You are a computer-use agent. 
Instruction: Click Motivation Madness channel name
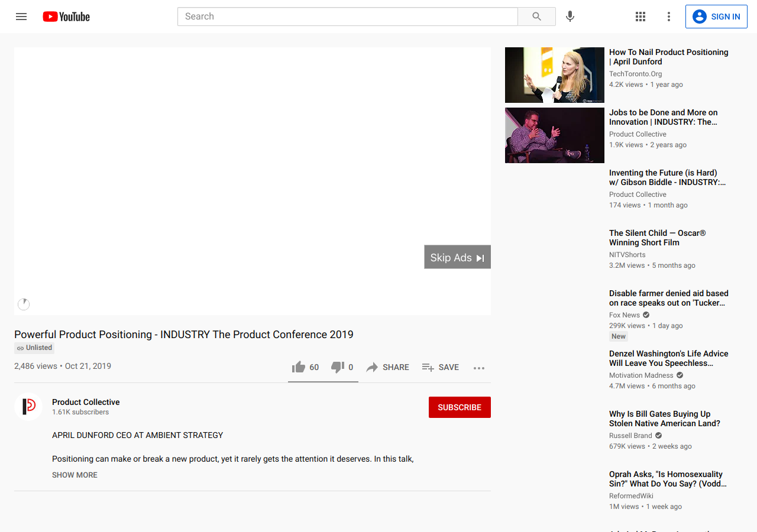pyautogui.click(x=641, y=375)
